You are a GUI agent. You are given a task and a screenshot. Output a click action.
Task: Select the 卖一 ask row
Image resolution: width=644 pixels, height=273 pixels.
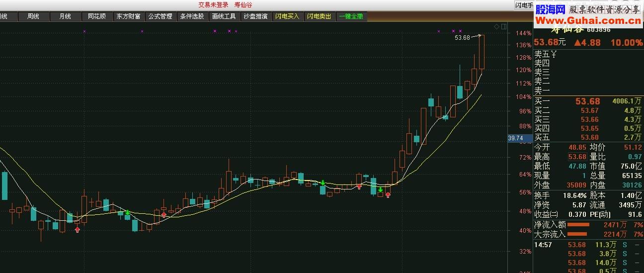coord(588,91)
